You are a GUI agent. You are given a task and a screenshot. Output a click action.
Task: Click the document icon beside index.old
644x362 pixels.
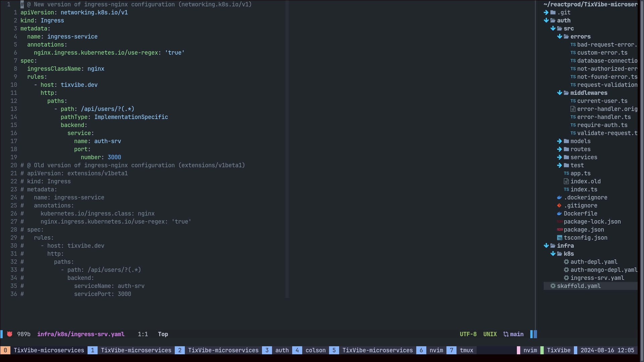click(x=566, y=181)
